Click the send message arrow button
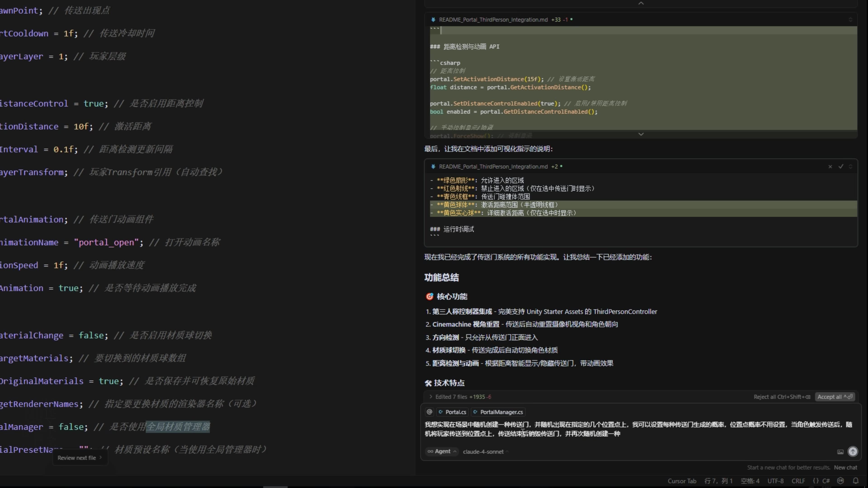The image size is (868, 488). [853, 451]
